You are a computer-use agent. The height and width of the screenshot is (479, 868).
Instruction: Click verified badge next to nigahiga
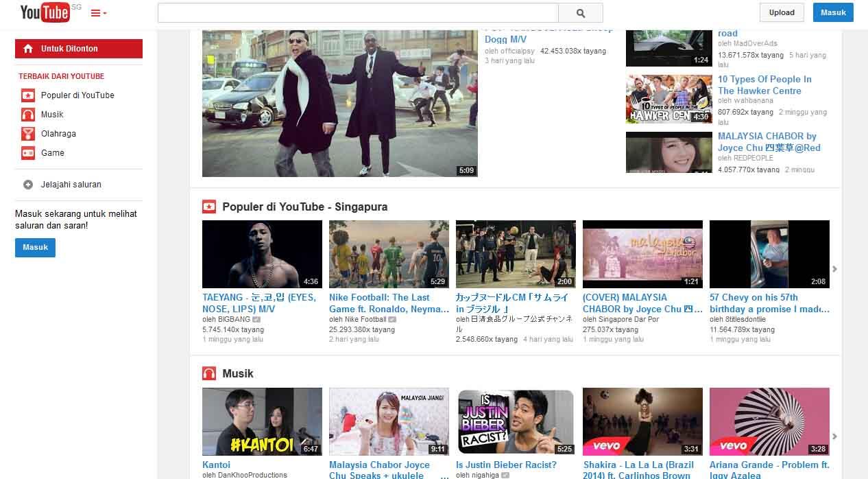pos(505,475)
